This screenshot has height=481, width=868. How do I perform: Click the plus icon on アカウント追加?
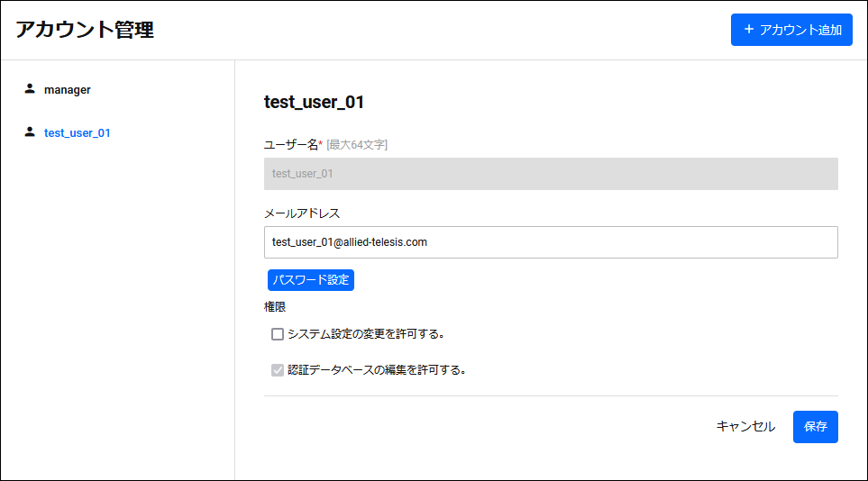748,30
